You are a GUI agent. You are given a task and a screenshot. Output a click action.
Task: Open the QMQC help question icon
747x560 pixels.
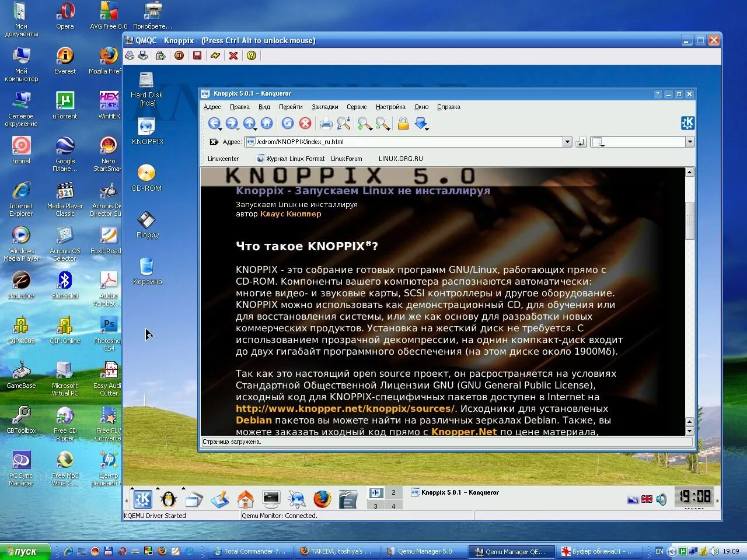(252, 55)
